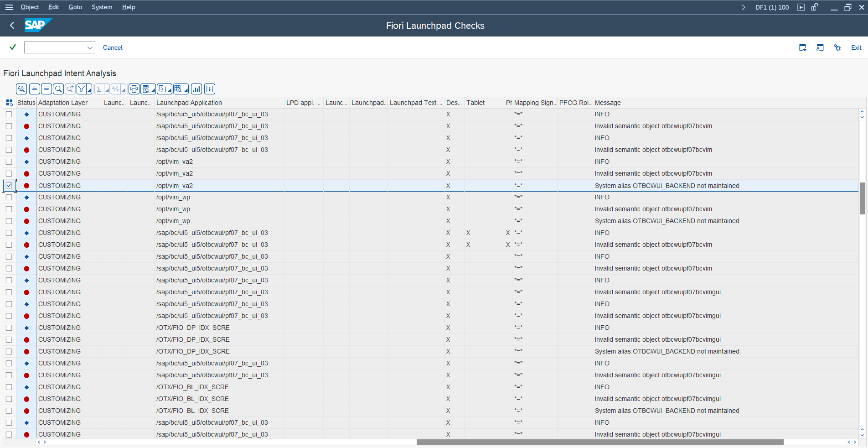The image size is (868, 448).
Task: Click the Message column header
Action: point(726,103)
